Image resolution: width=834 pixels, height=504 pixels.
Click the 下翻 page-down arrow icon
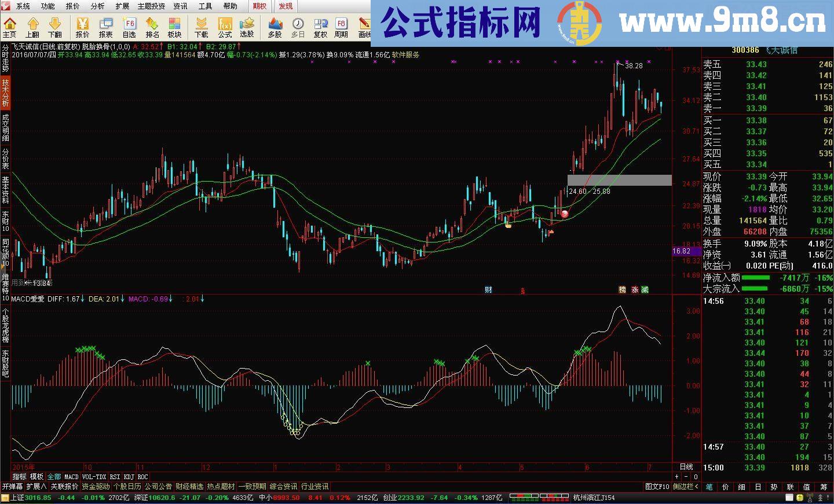pyautogui.click(x=55, y=27)
